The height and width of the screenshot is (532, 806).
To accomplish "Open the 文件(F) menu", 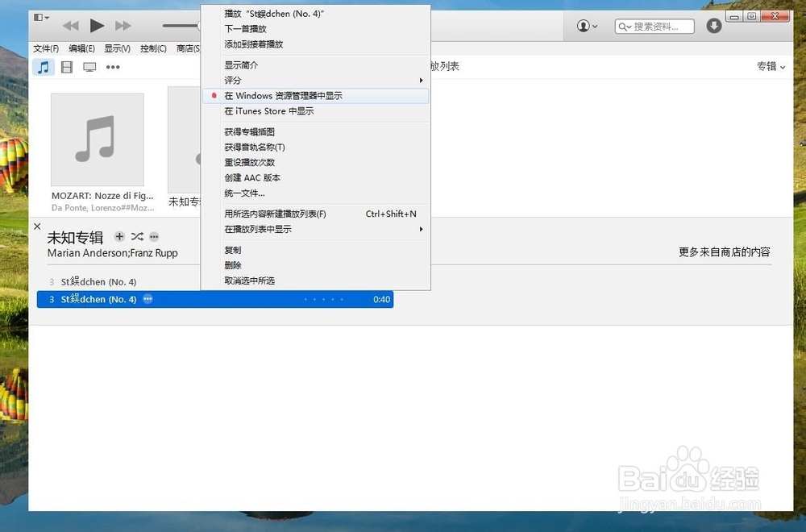I will (x=46, y=48).
